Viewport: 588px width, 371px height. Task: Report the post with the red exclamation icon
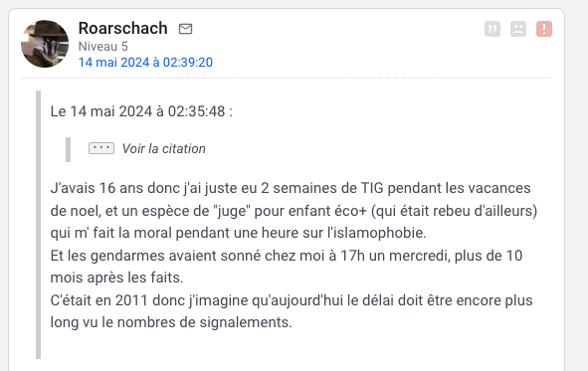pyautogui.click(x=544, y=29)
